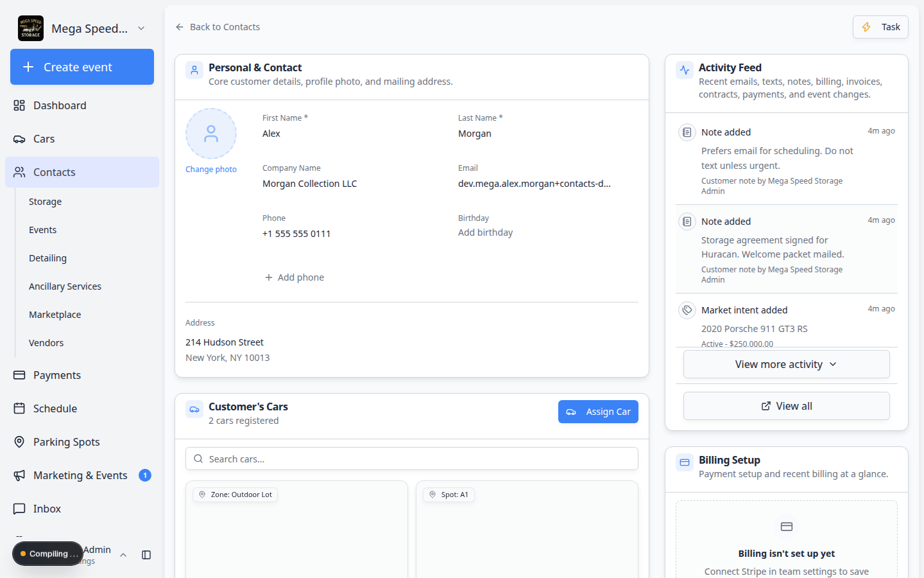Click the Mega Speed Storage logo
The image size is (924, 578).
(31, 28)
